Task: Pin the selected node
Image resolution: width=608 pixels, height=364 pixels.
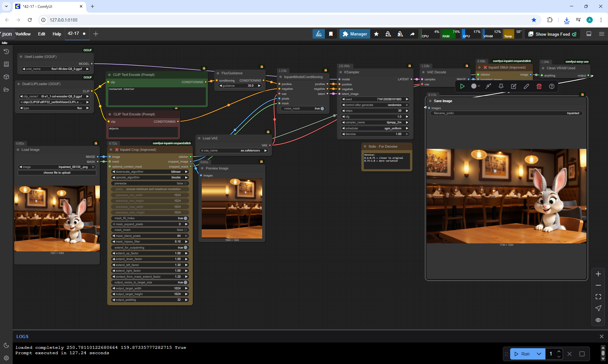Action: click(501, 86)
